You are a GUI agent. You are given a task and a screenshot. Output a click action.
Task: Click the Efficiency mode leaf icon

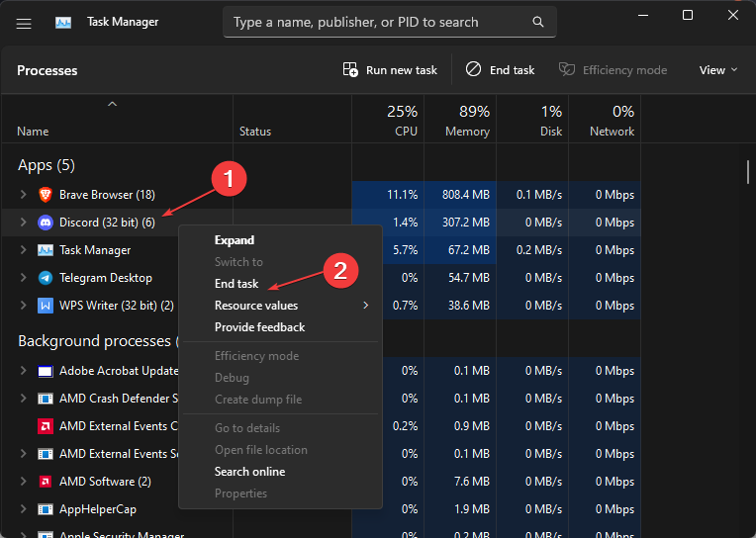pyautogui.click(x=567, y=69)
